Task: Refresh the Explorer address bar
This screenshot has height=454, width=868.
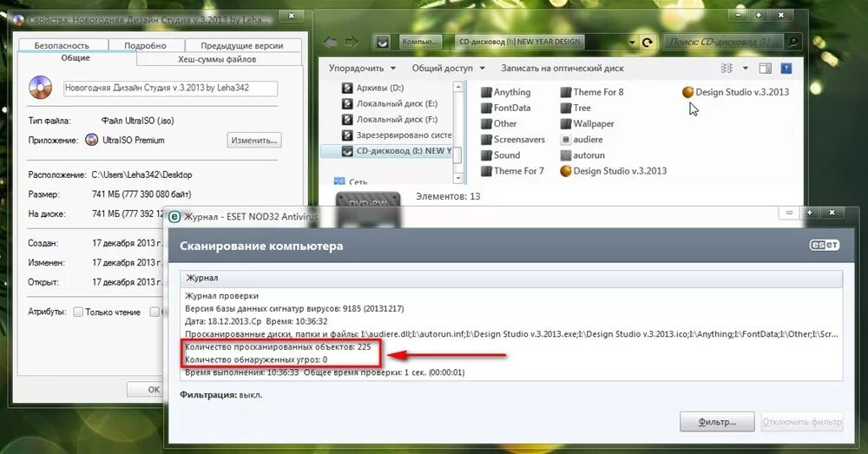Action: [x=648, y=42]
